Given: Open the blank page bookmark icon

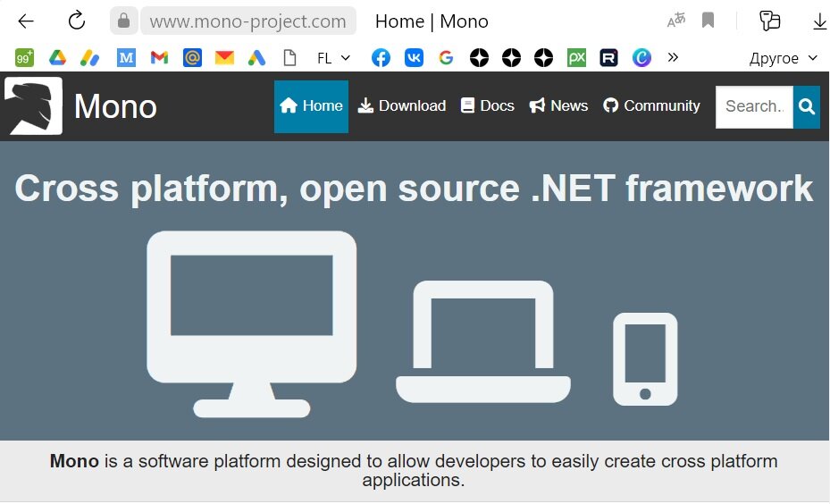Looking at the screenshot, I should pyautogui.click(x=289, y=58).
